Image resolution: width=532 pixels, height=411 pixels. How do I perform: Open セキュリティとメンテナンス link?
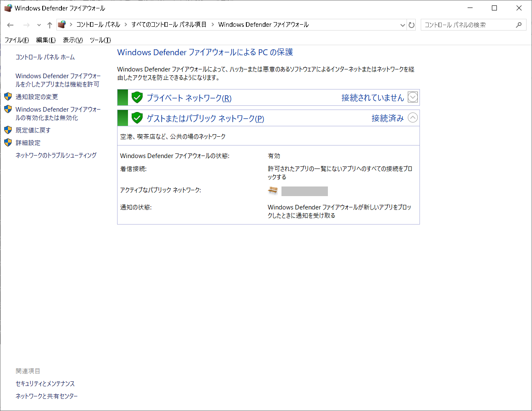tap(45, 383)
